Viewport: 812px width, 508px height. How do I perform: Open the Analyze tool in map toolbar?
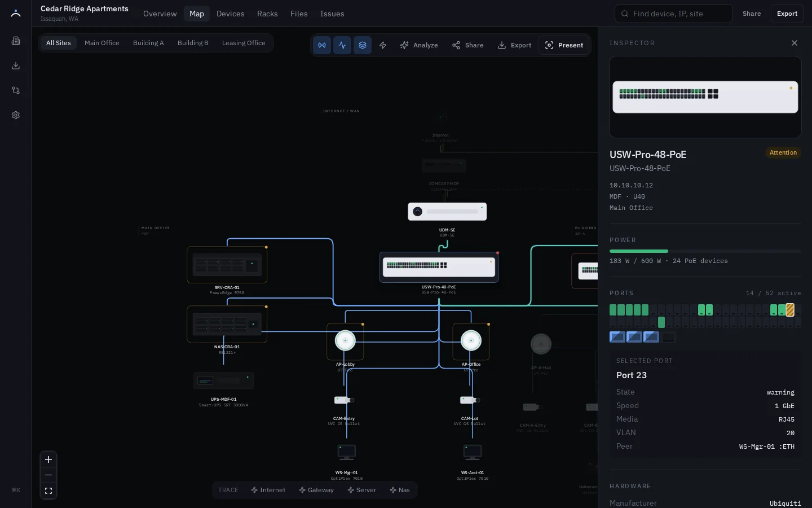pos(419,45)
